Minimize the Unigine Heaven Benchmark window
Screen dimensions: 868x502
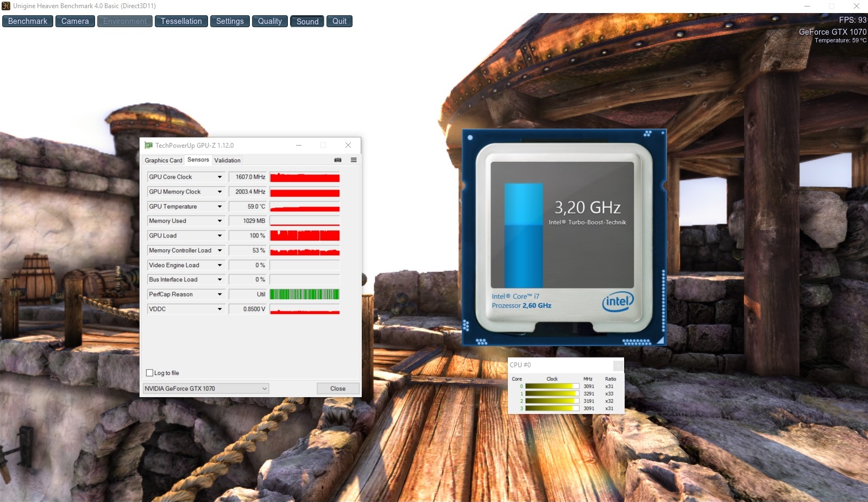[807, 6]
